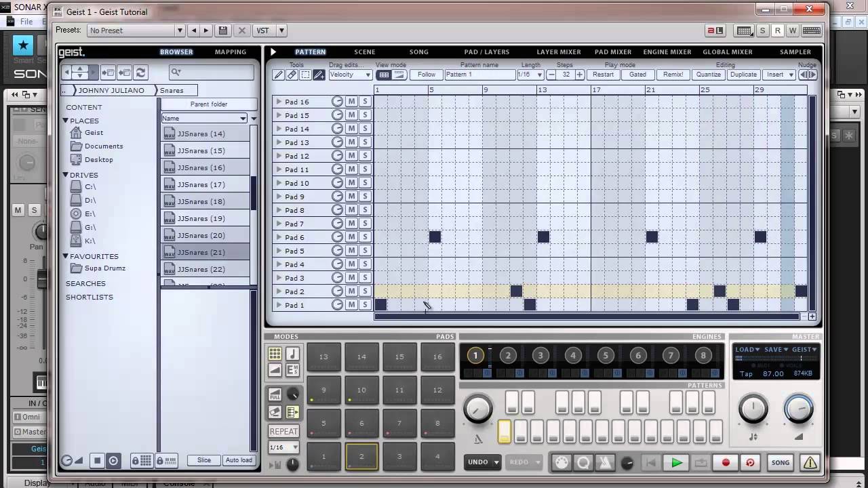Choose the Pencil-plus paint tool
The width and height of the screenshot is (868, 488).
tap(319, 75)
